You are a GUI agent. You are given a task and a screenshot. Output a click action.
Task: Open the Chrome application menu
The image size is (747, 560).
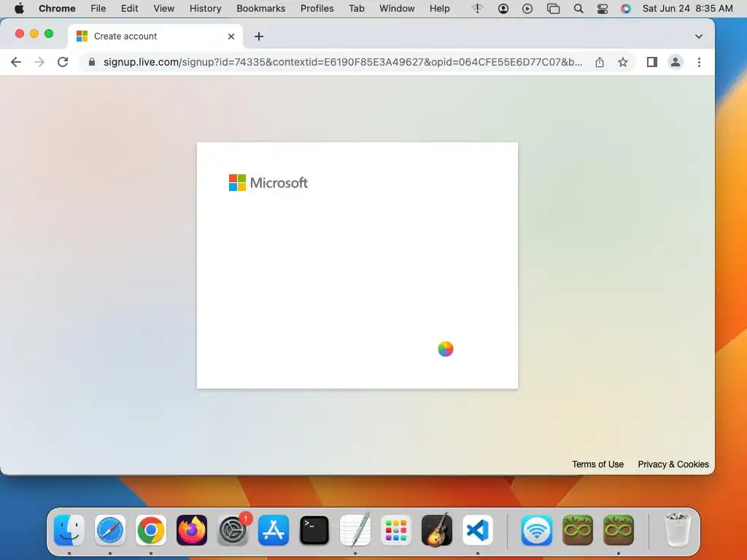[x=57, y=9]
